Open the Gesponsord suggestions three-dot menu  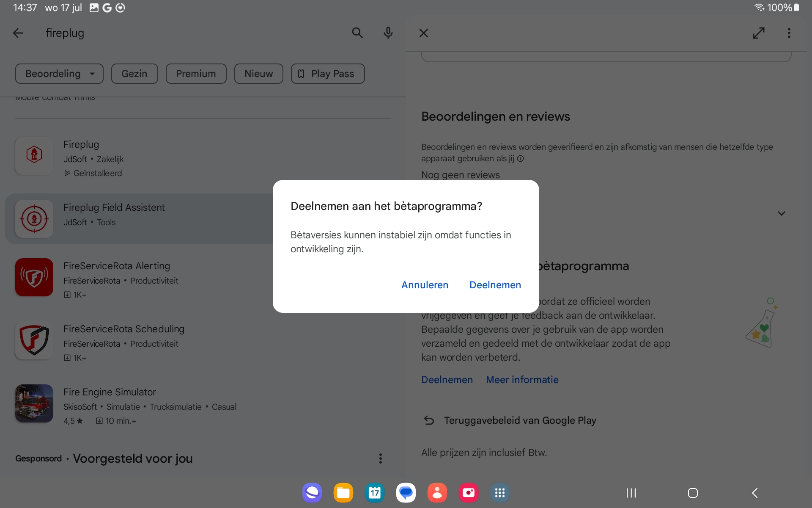tap(380, 458)
